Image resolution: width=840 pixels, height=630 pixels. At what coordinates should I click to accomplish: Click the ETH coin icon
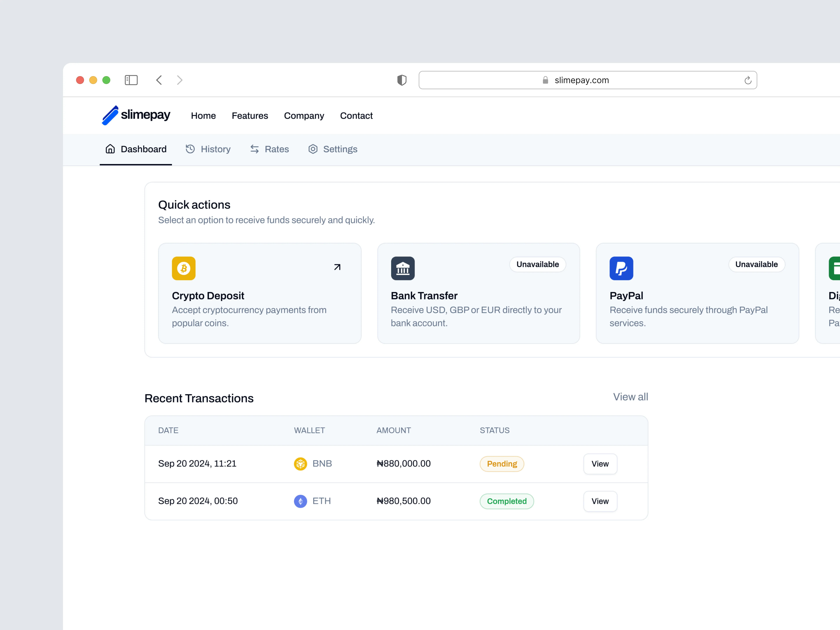coord(300,501)
